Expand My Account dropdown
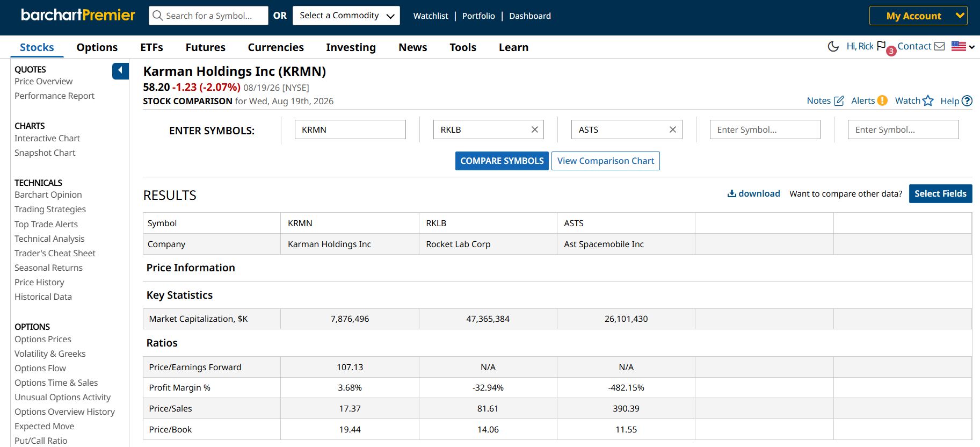 (918, 16)
